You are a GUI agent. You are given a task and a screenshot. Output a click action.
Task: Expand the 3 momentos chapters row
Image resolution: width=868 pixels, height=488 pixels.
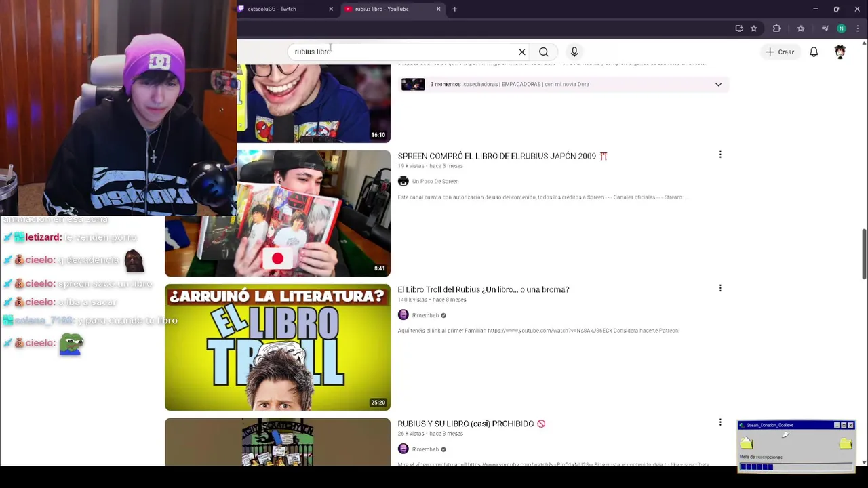pyautogui.click(x=563, y=84)
